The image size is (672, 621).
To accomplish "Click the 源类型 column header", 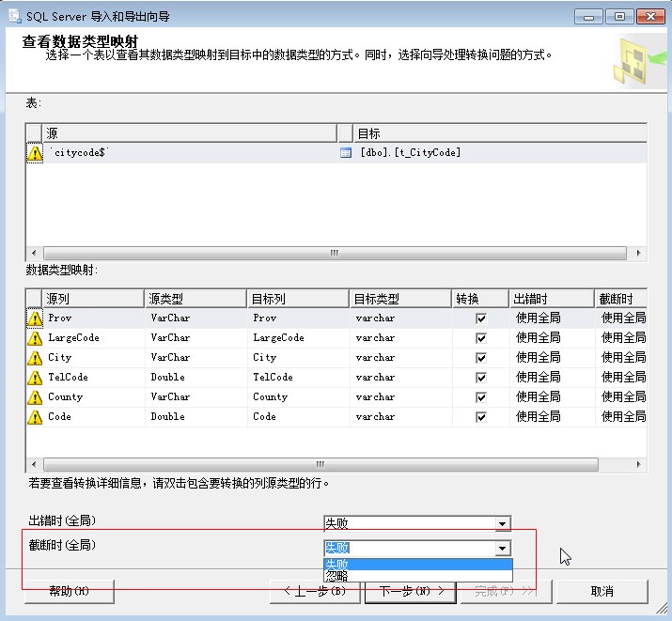I will click(195, 299).
